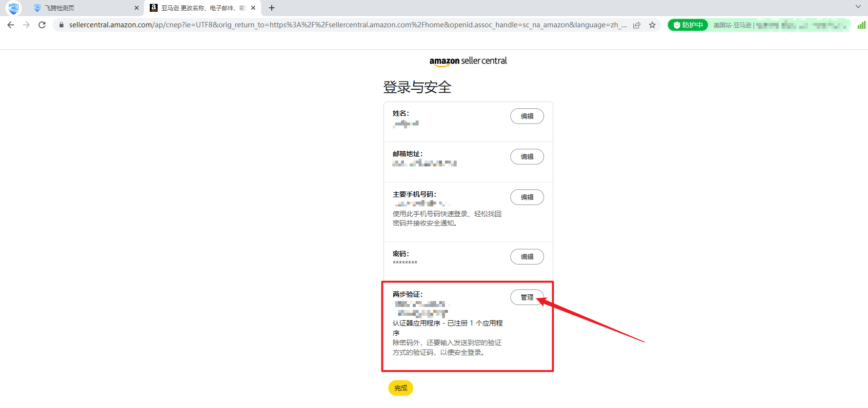The height and width of the screenshot is (408, 868).
Task: Expand the tab search chevron at top right
Action: [858, 7]
